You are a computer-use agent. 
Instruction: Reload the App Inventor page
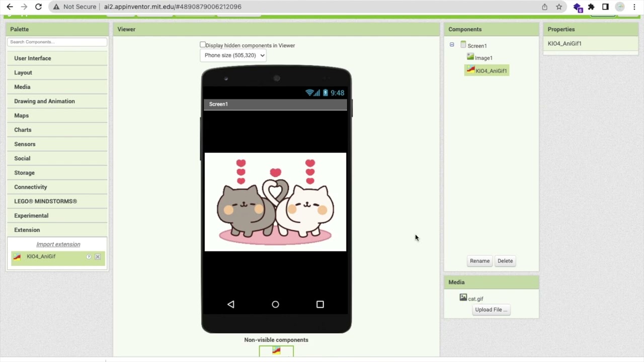(x=38, y=7)
